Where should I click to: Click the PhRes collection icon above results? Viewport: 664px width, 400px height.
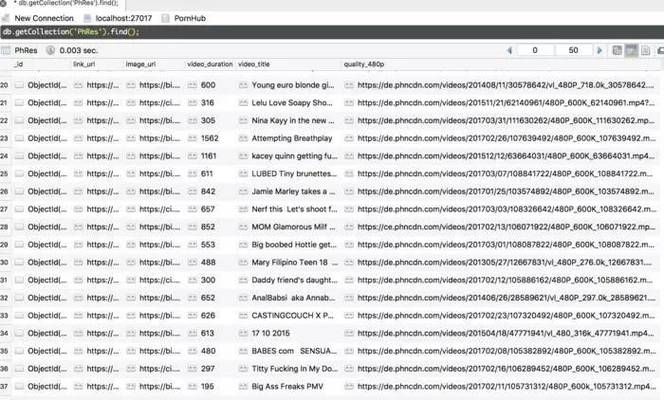(x=7, y=49)
